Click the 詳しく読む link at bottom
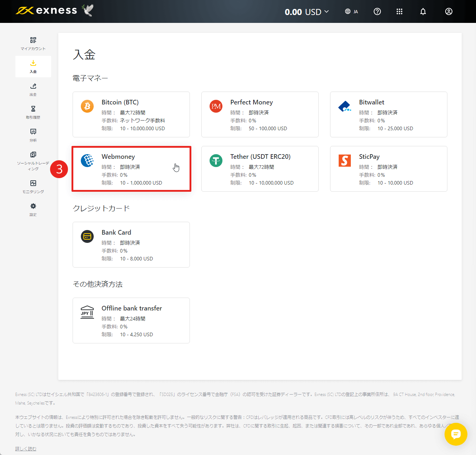 click(25, 448)
